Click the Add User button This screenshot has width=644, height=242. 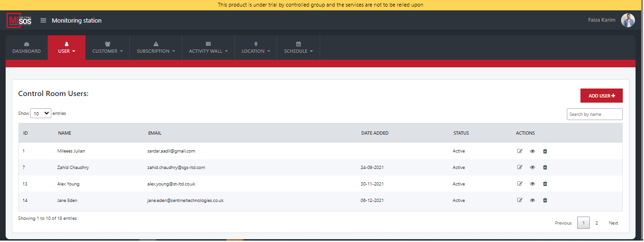point(601,96)
